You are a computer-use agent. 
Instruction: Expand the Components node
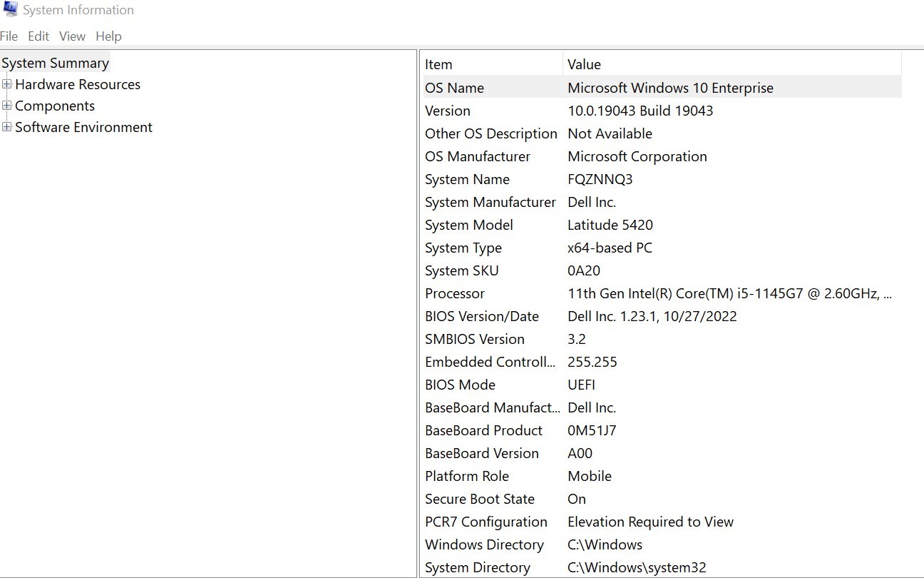click(x=7, y=106)
